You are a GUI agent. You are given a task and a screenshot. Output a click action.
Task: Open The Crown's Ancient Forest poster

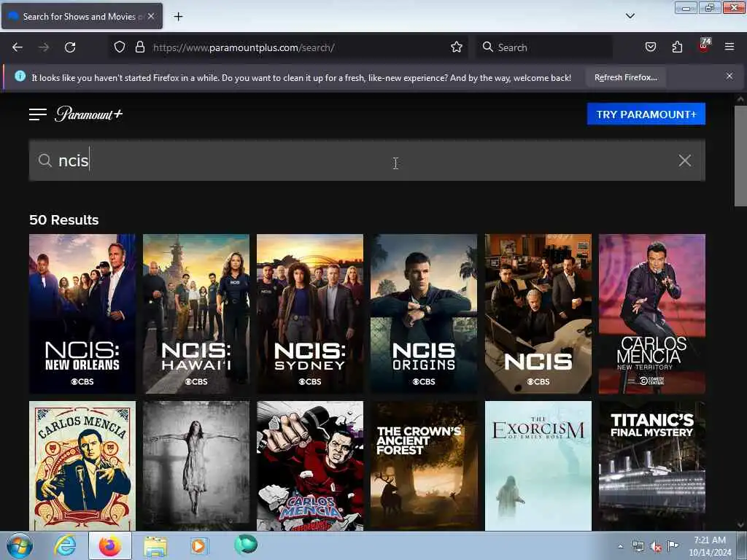click(x=424, y=466)
